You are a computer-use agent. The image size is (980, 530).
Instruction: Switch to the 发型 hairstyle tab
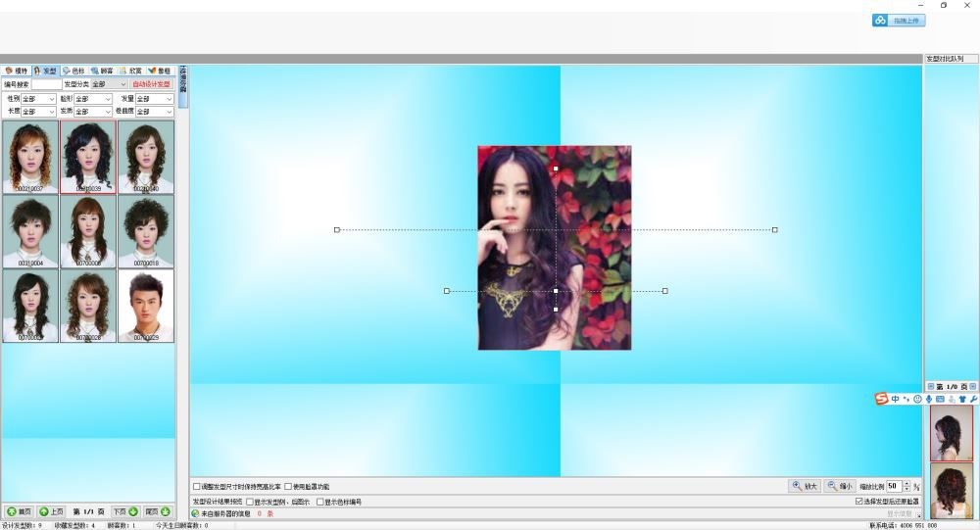coord(46,71)
